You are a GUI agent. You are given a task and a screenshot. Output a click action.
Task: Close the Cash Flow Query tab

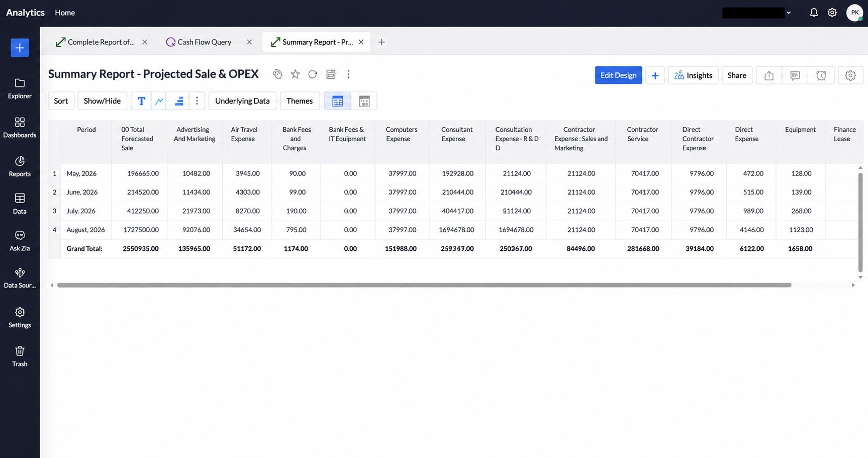pos(249,42)
